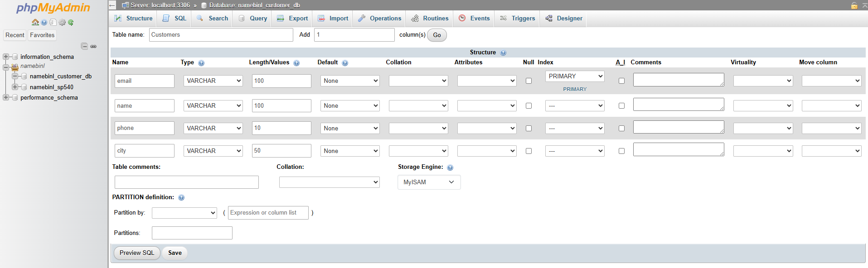Image resolution: width=868 pixels, height=268 pixels.
Task: Click the phpMyAdmin logo
Action: [53, 8]
